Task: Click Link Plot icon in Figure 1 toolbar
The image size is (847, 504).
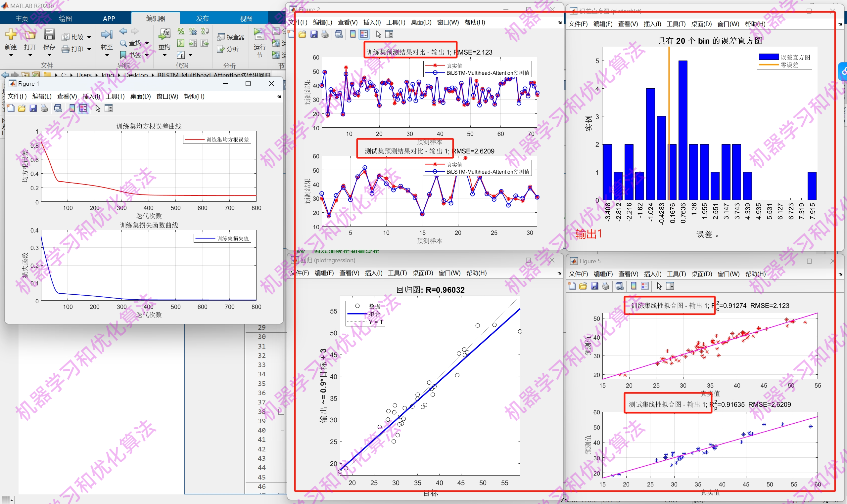Action: click(x=58, y=108)
